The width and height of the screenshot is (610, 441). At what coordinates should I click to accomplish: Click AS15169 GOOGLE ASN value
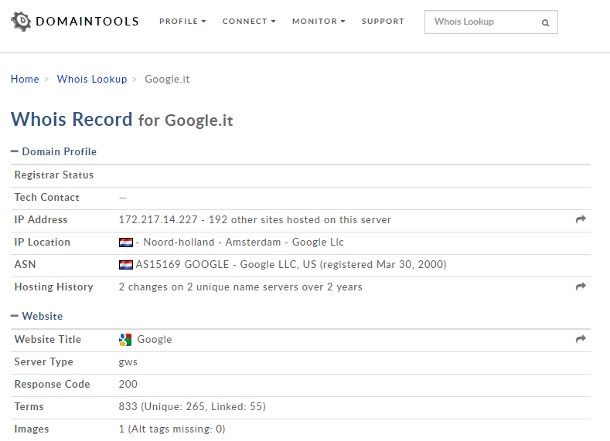(x=291, y=264)
